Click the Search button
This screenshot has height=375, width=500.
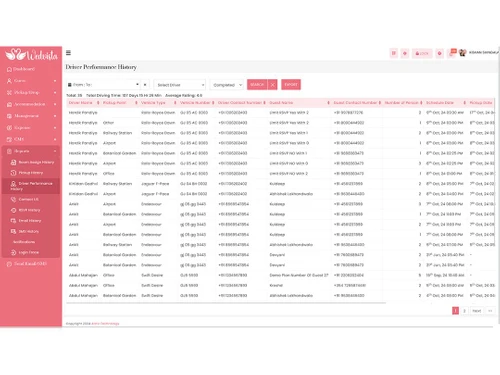tap(257, 85)
